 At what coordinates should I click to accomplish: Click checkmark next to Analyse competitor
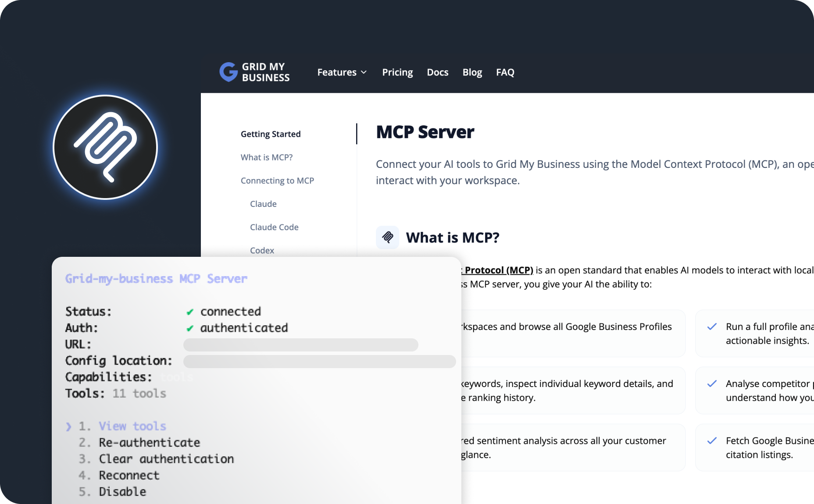point(712,383)
